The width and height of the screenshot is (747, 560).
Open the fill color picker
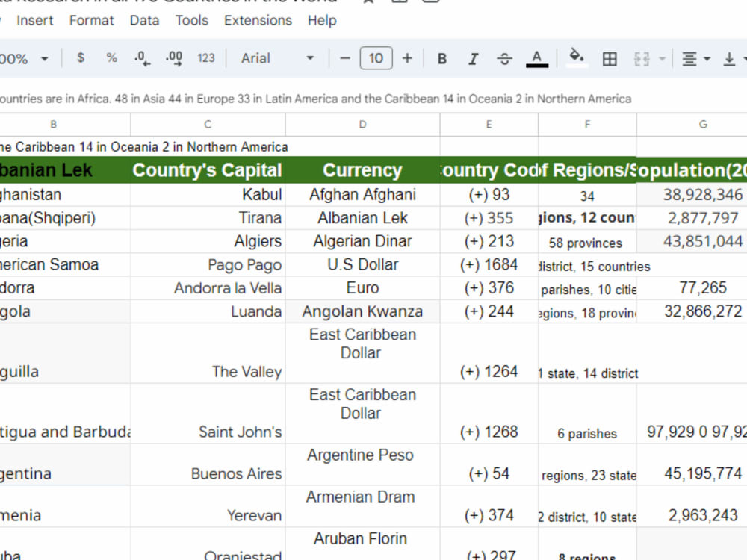[576, 57]
